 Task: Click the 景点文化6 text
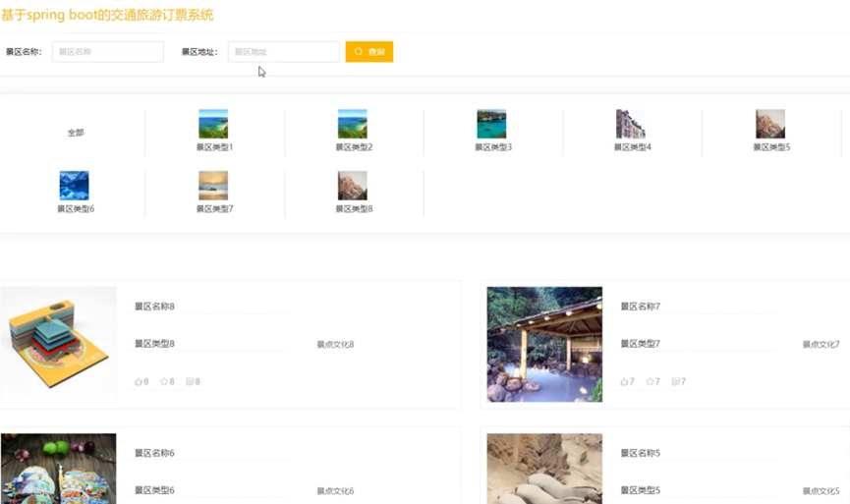[335, 491]
